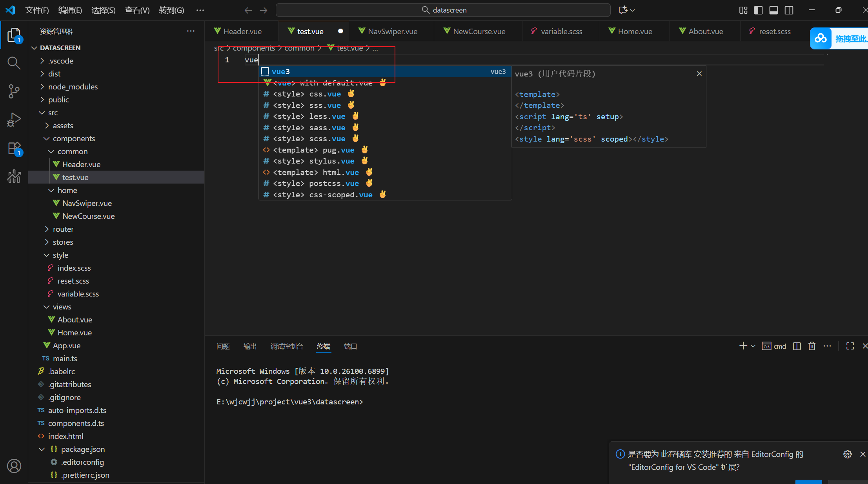Toggle the secondary sidebar visibility
The height and width of the screenshot is (484, 868).
(789, 10)
